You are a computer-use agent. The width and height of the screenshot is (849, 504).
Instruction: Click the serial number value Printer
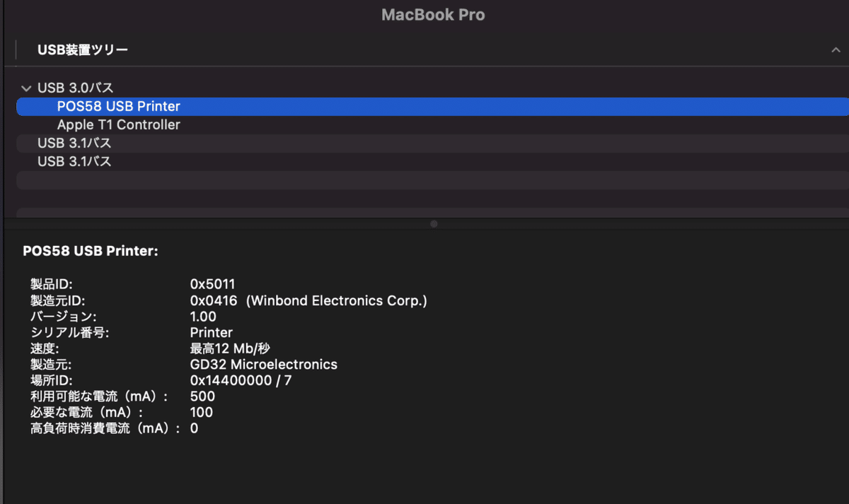pos(212,332)
